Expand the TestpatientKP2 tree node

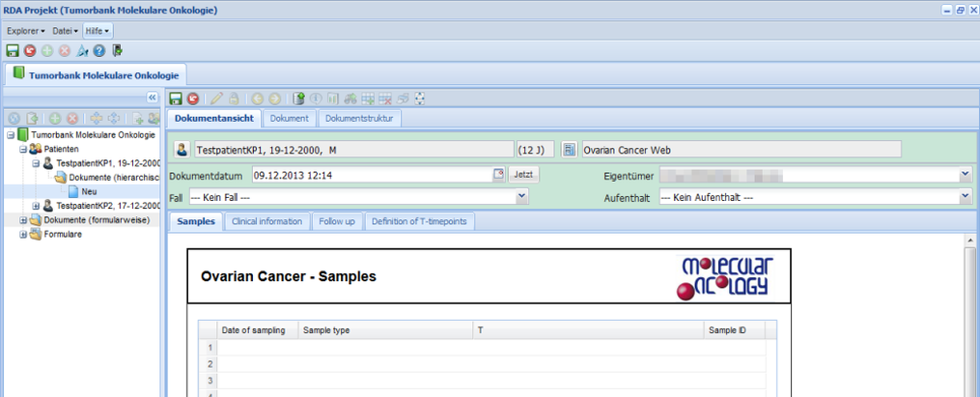click(x=36, y=206)
